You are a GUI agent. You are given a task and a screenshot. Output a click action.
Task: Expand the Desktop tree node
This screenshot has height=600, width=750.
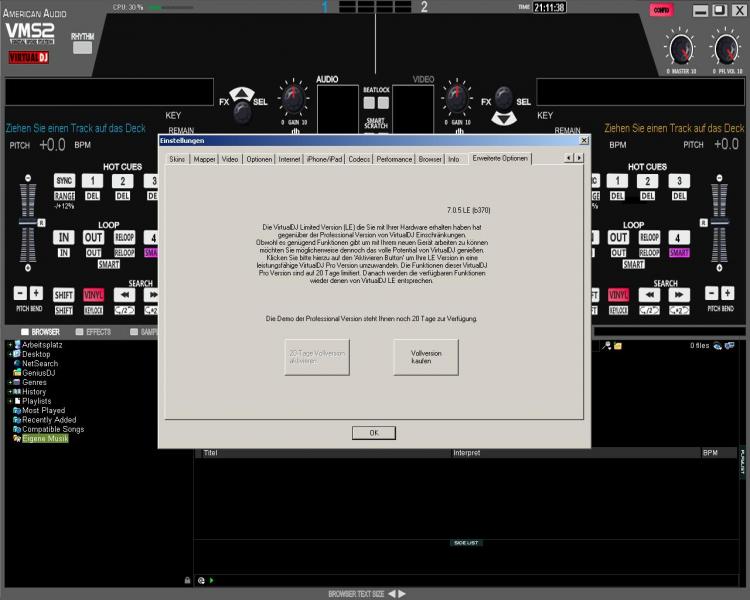tap(10, 354)
